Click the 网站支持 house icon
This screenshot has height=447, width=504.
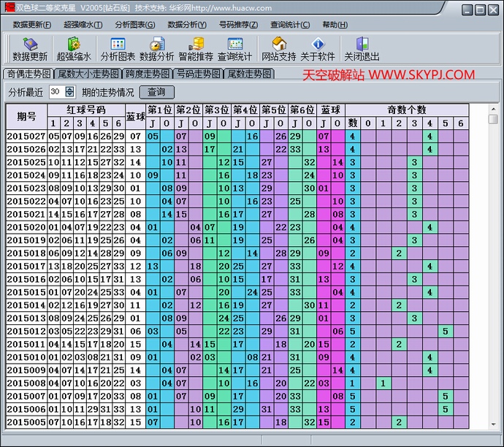(x=279, y=49)
